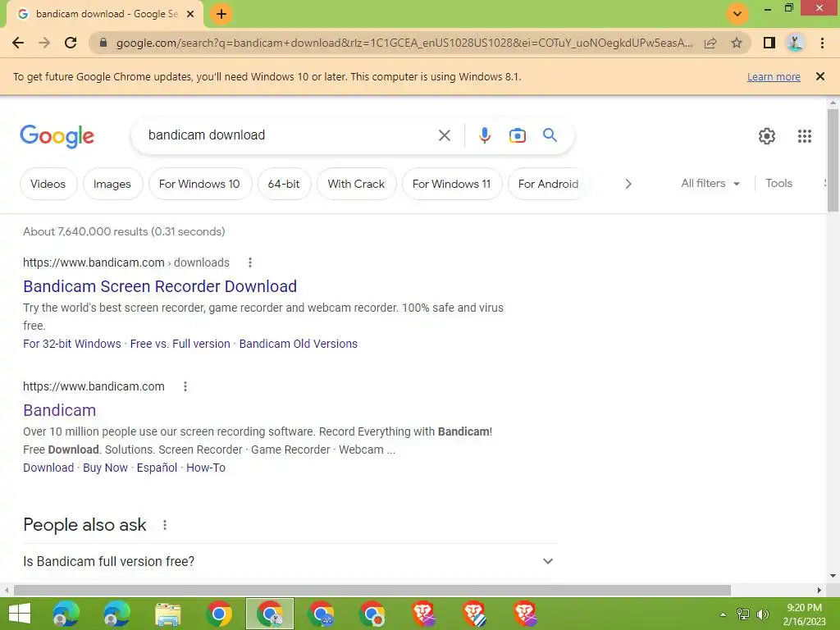Viewport: 840px width, 630px height.
Task: Open Learn more about Chrome updates
Action: pos(774,76)
